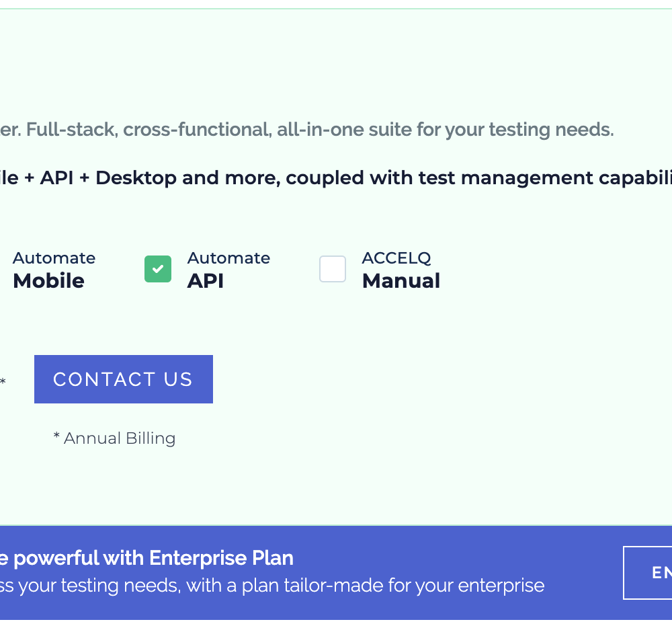Click the Automate API text label
Image resolution: width=672 pixels, height=628 pixels.
coord(228,270)
